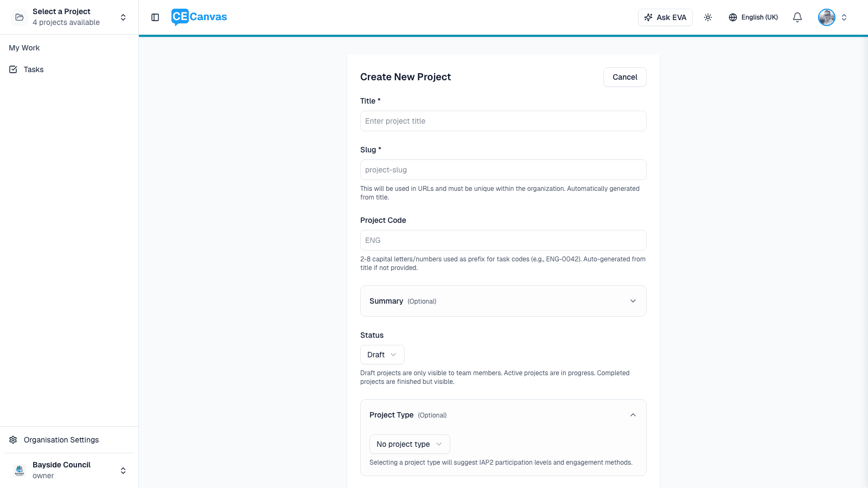Image resolution: width=868 pixels, height=488 pixels.
Task: Toggle the sidebar panel icon
Action: pos(155,17)
